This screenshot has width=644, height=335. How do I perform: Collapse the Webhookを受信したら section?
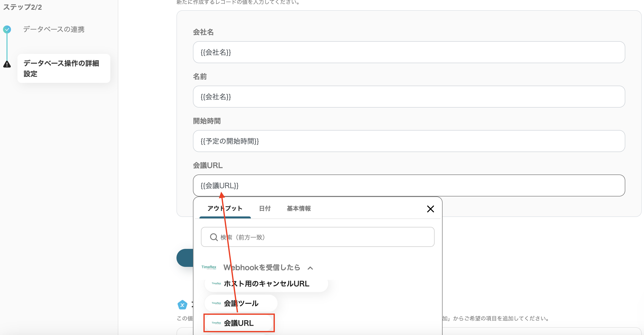310,268
